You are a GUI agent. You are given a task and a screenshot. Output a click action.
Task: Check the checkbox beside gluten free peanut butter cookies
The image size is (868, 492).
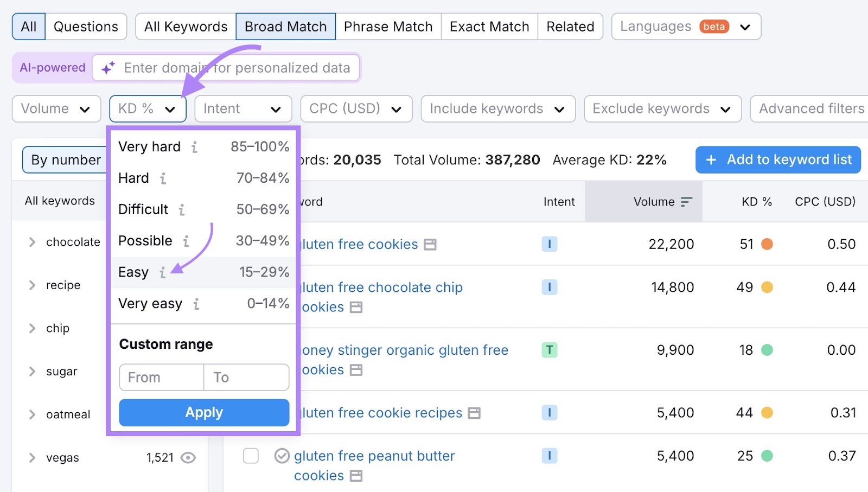click(x=251, y=456)
